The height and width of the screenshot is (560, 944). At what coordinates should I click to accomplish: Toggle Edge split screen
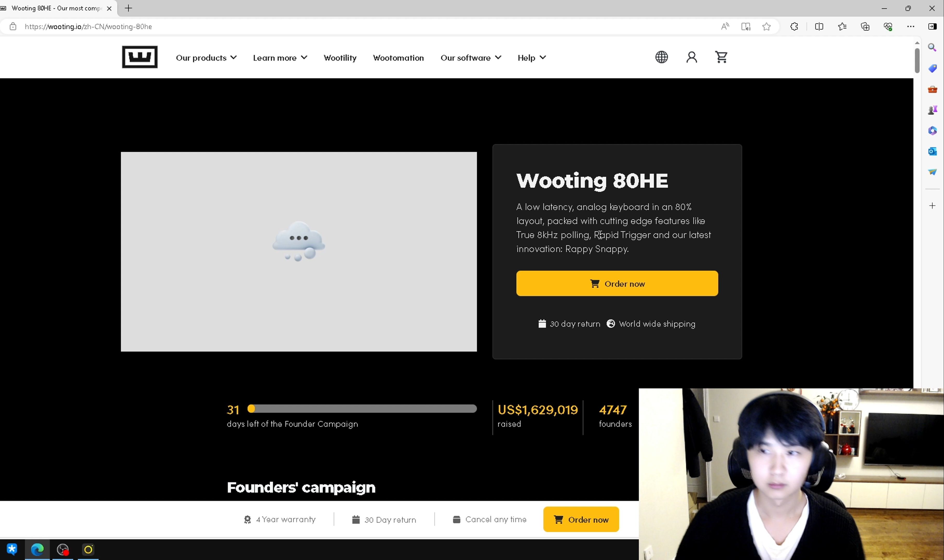(819, 26)
